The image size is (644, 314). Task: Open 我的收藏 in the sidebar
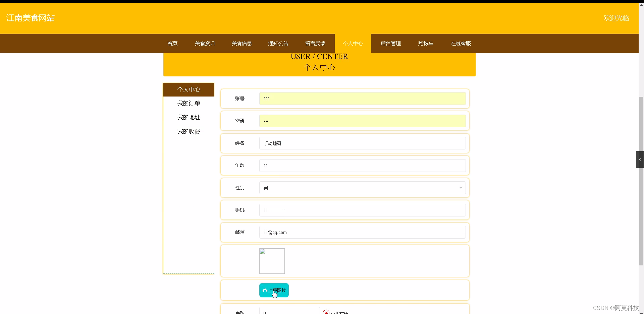(188, 131)
